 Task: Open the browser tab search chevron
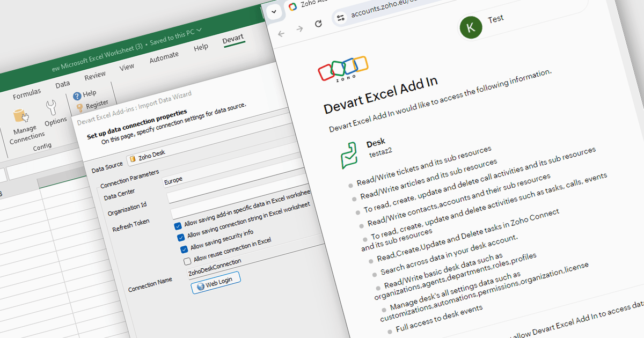point(274,12)
